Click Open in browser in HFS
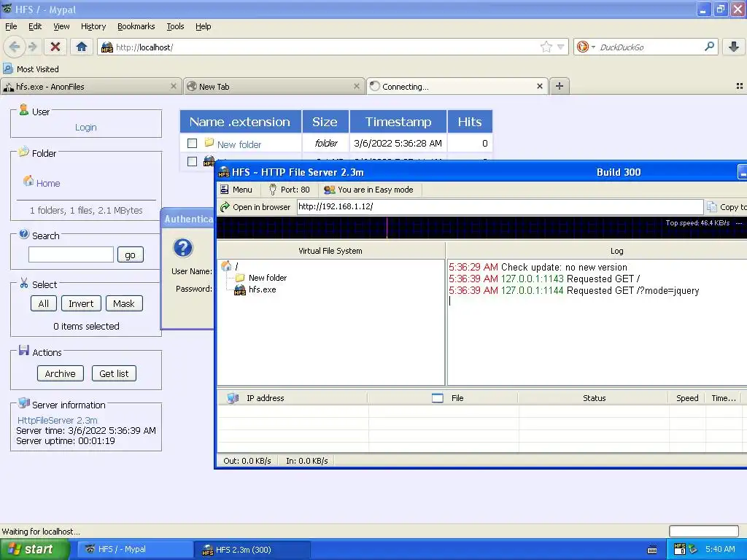The width and height of the screenshot is (747, 560). click(x=255, y=206)
